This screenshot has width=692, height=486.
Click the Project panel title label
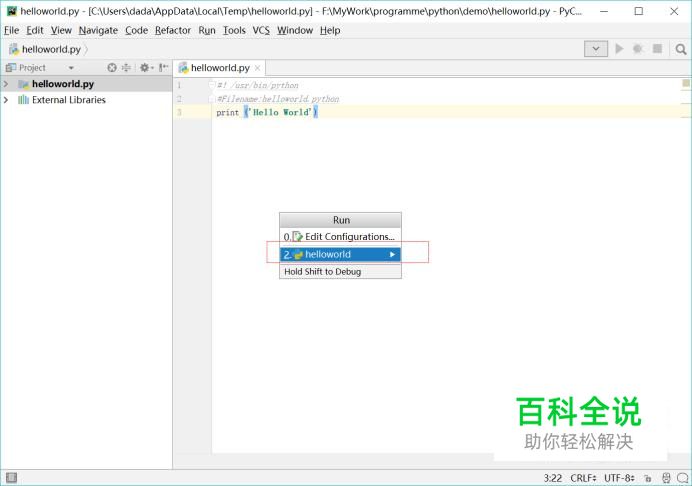[32, 68]
